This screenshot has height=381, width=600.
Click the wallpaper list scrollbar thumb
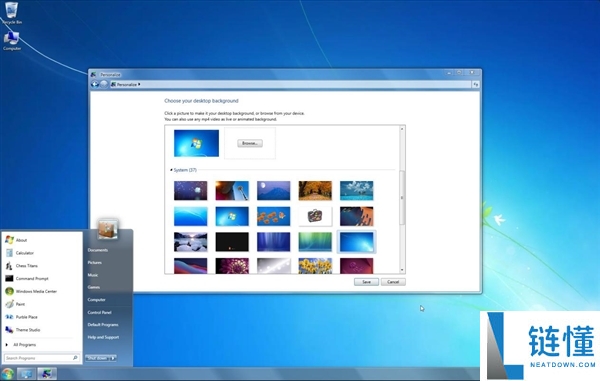[402, 197]
